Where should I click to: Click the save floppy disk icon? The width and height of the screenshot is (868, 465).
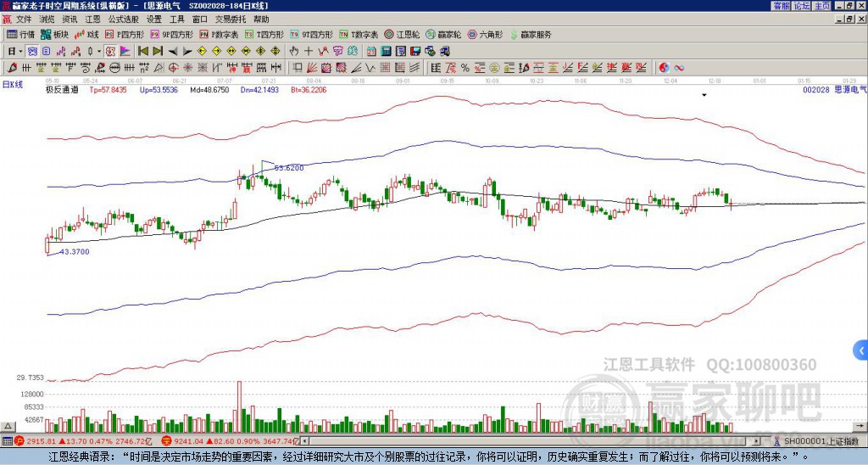coord(415,52)
